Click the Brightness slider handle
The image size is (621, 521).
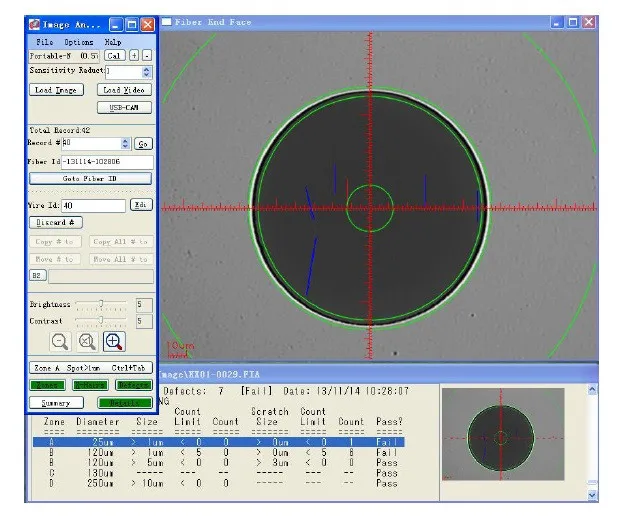point(101,303)
